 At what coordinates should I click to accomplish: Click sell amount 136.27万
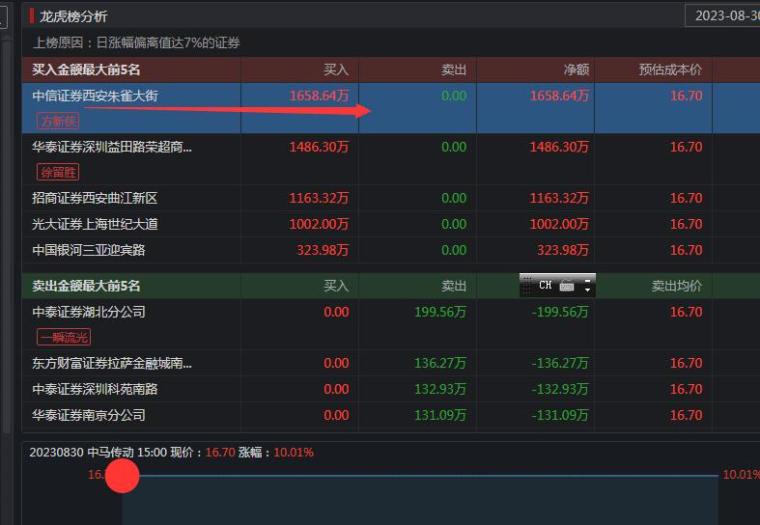441,363
